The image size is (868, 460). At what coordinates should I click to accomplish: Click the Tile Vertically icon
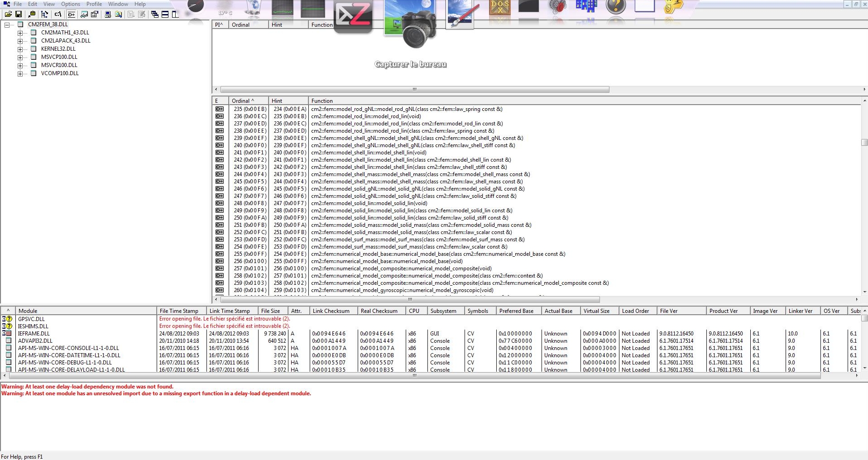click(175, 14)
